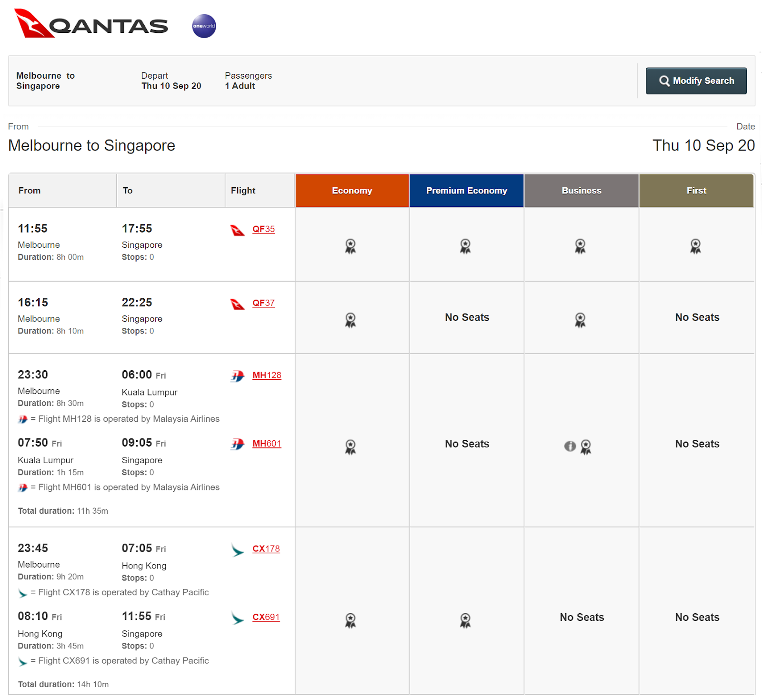
Task: Click the Economy column header
Action: [x=352, y=191]
